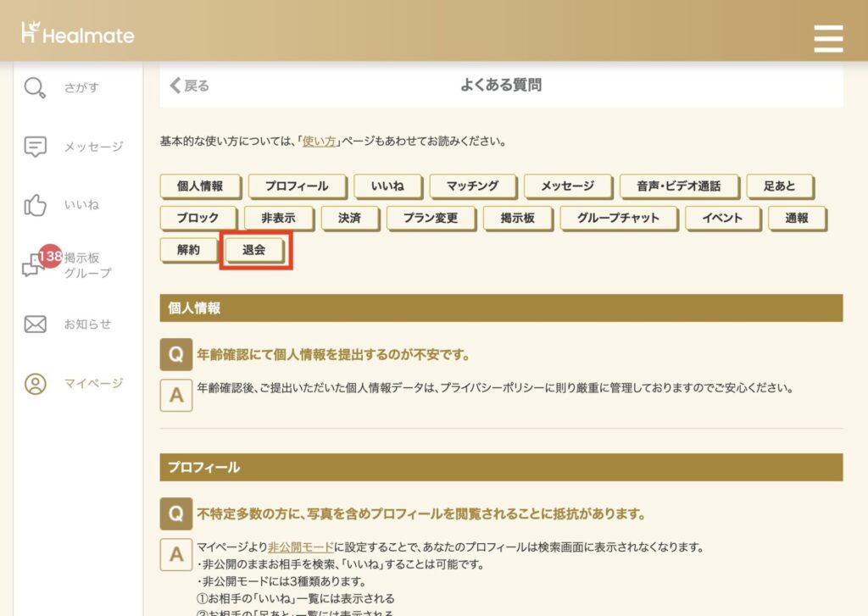Select the マッチング category button
The width and height of the screenshot is (868, 616).
point(472,186)
